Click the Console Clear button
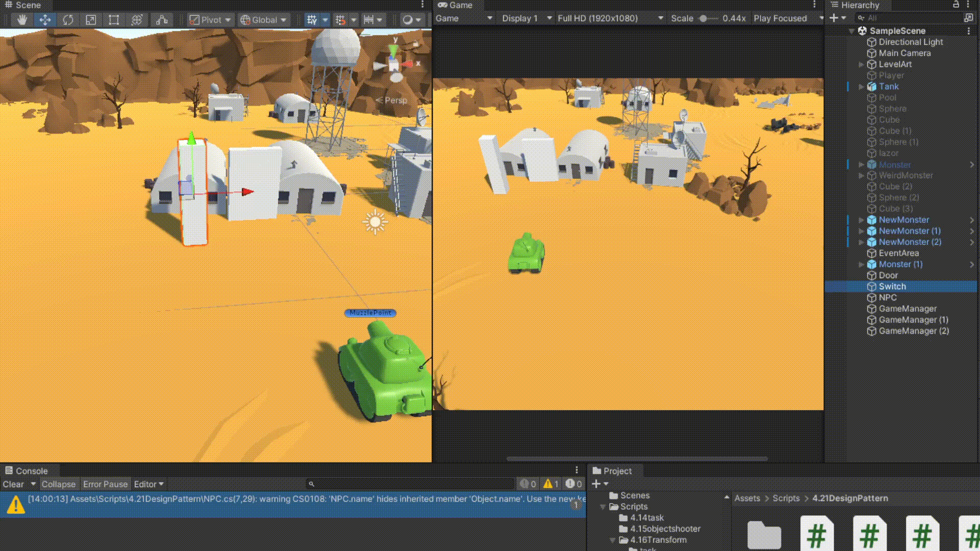980x551 pixels. coord(13,484)
